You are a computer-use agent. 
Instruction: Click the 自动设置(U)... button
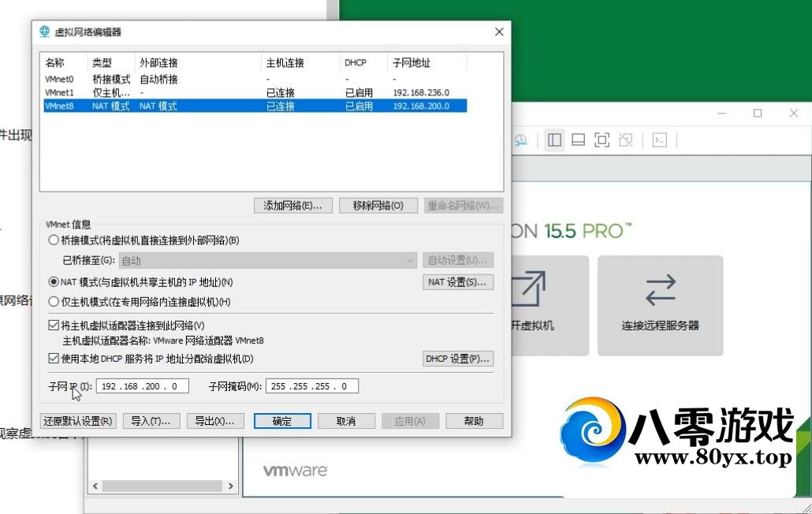coord(458,260)
